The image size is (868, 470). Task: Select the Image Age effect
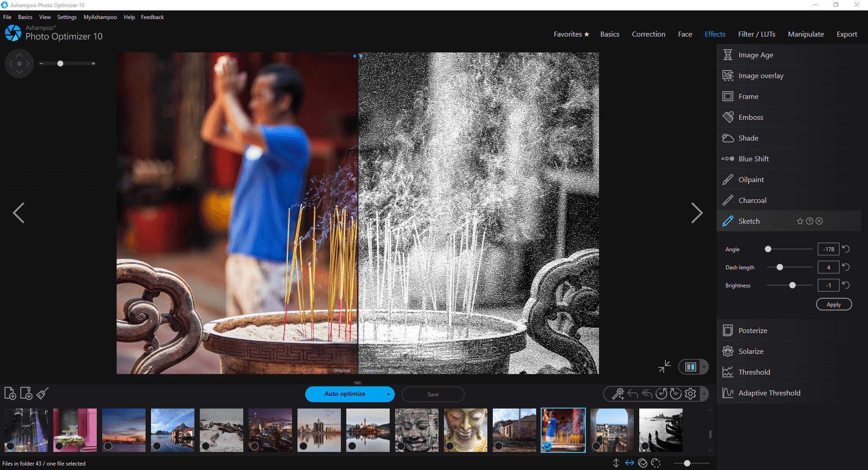[754, 55]
